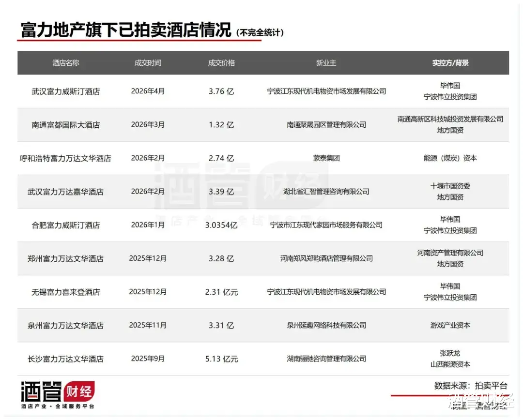
Task: Click the price cell 5.13 亿元
Action: pyautogui.click(x=221, y=359)
